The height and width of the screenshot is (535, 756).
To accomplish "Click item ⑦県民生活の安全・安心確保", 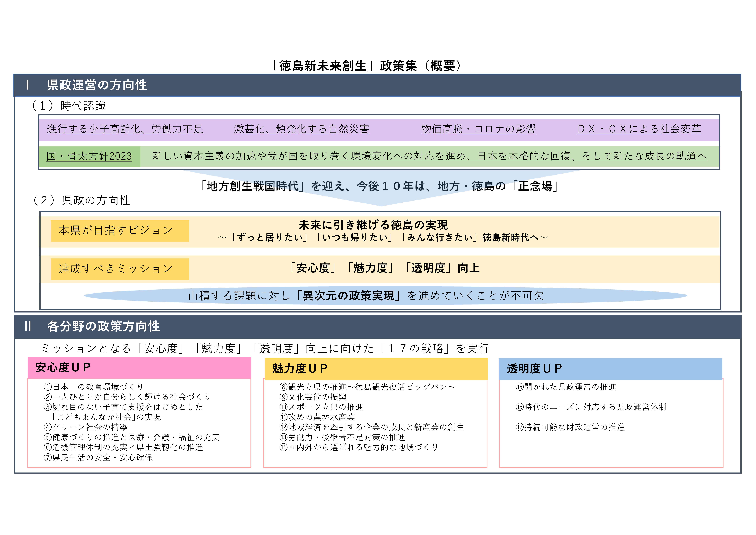I will coord(98,458).
